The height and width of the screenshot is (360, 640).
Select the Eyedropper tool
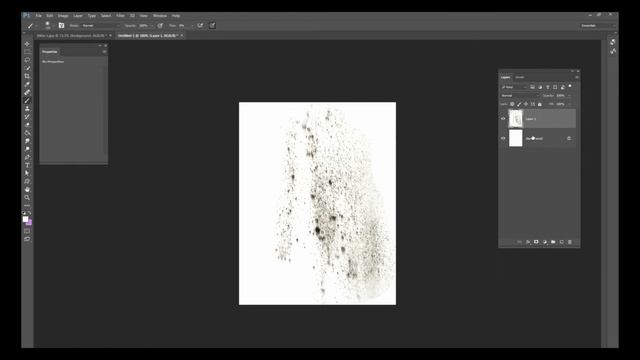pos(27,84)
